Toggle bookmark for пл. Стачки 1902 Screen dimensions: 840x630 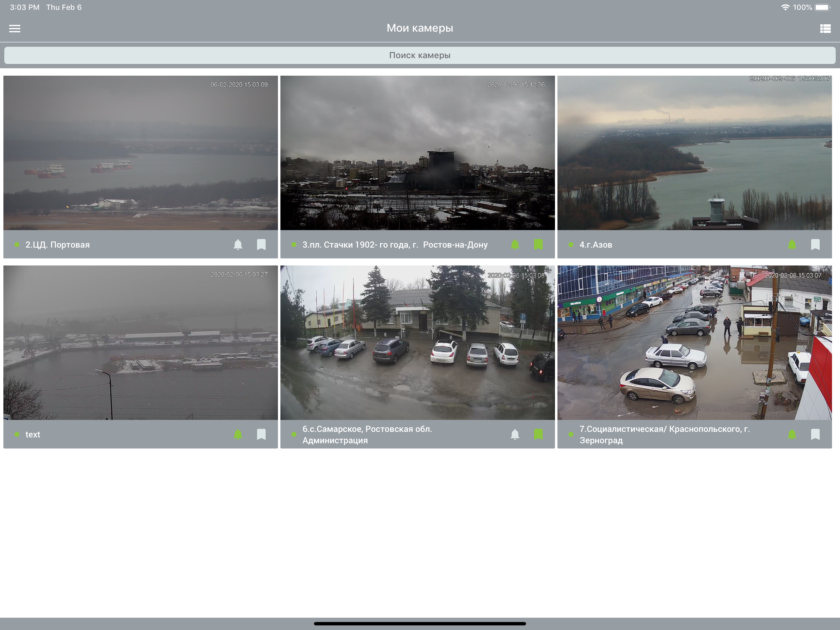pyautogui.click(x=538, y=244)
